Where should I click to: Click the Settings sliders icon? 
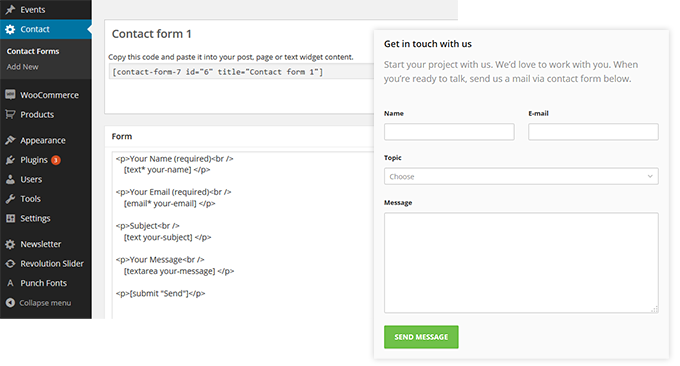point(10,218)
